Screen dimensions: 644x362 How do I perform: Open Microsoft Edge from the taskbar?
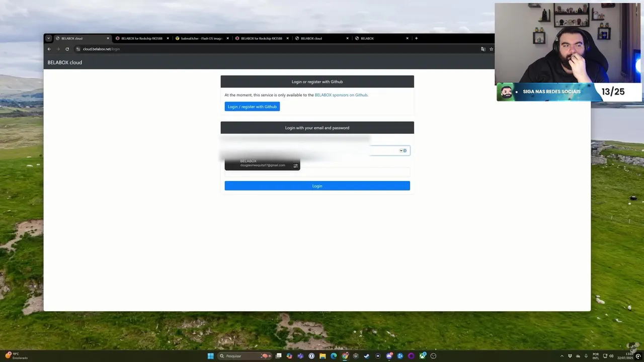334,356
